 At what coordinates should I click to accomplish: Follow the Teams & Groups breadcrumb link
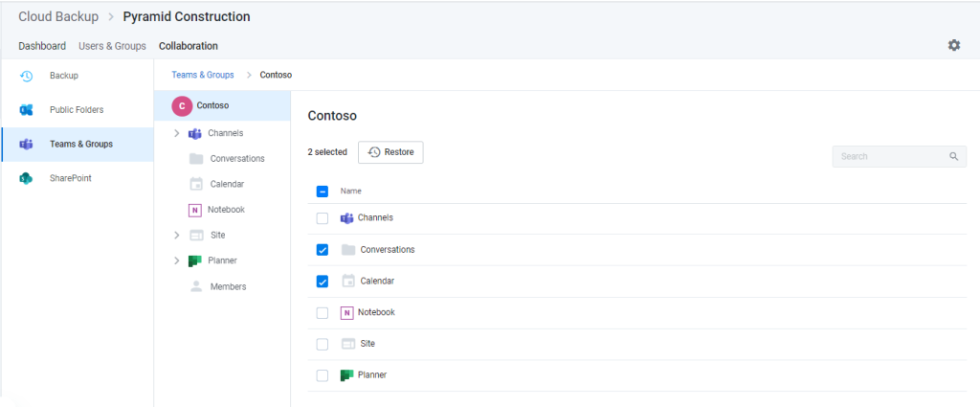pyautogui.click(x=203, y=75)
